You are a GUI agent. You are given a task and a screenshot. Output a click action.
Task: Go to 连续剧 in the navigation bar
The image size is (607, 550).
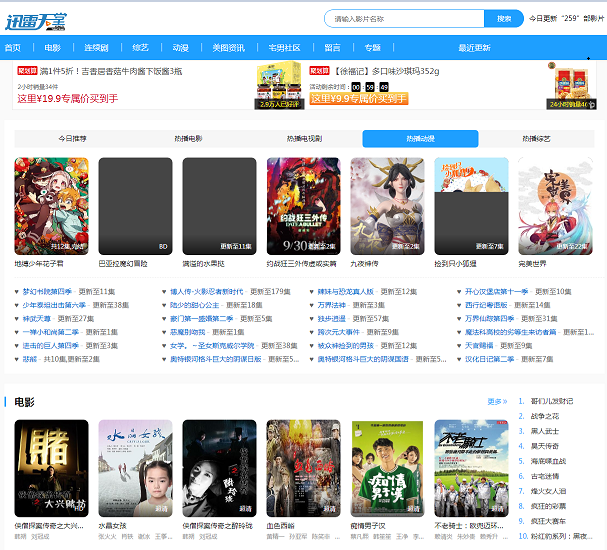[96, 47]
